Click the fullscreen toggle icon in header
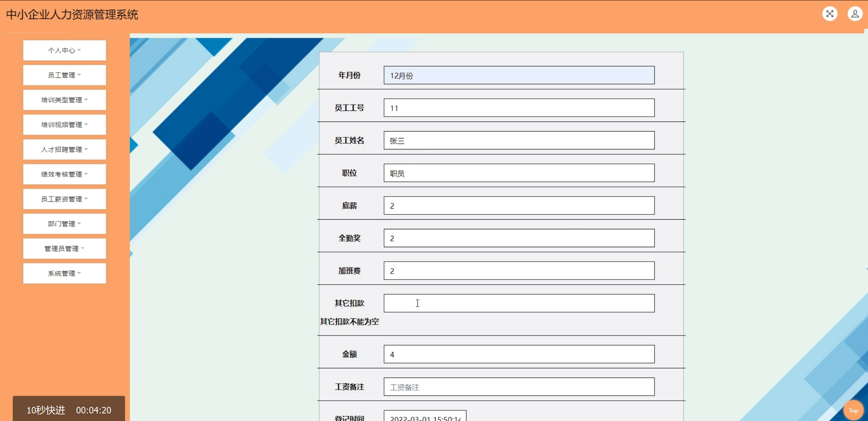The height and width of the screenshot is (421, 868). (x=829, y=14)
